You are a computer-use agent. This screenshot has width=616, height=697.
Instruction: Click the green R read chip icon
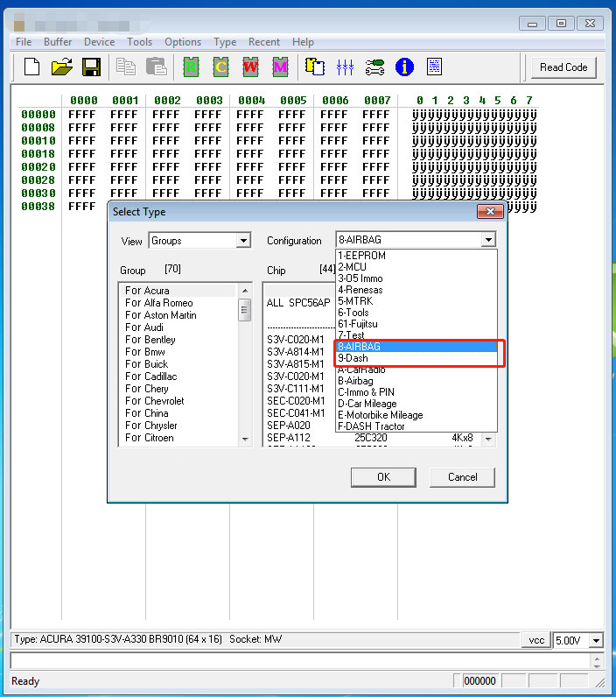pos(191,67)
